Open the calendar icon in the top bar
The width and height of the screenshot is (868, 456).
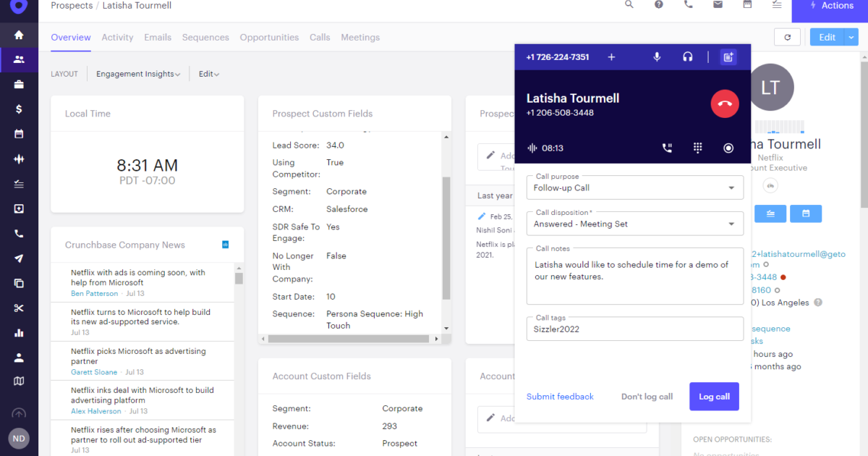click(747, 4)
